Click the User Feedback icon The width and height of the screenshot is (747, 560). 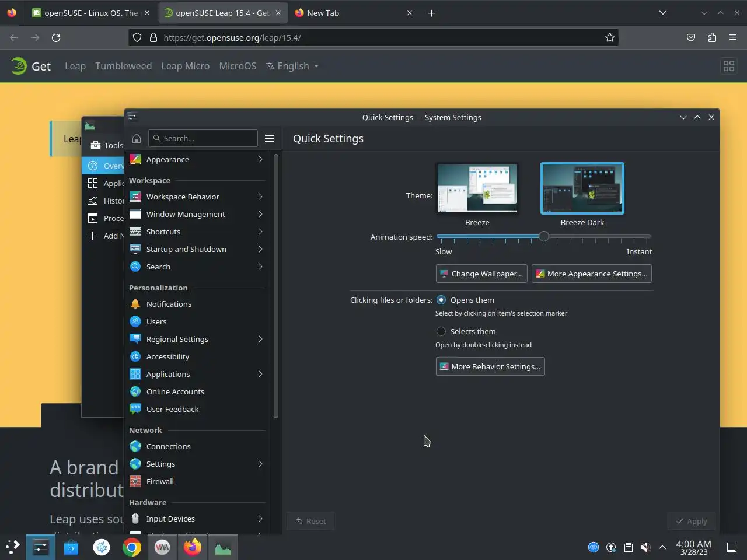coord(135,409)
